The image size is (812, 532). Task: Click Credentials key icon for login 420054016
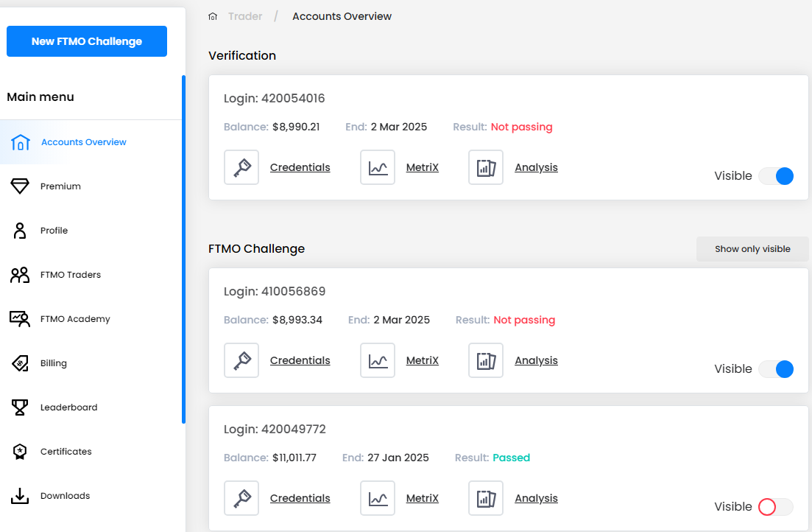coord(241,167)
